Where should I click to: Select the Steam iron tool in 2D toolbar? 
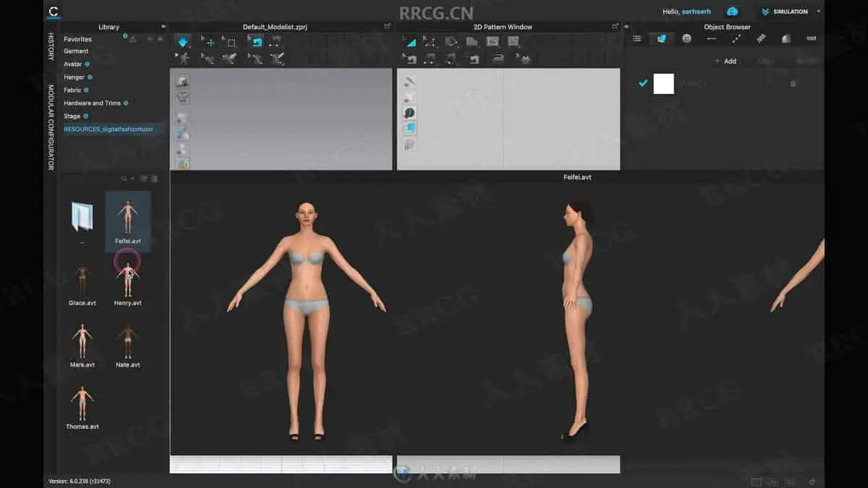pos(498,59)
